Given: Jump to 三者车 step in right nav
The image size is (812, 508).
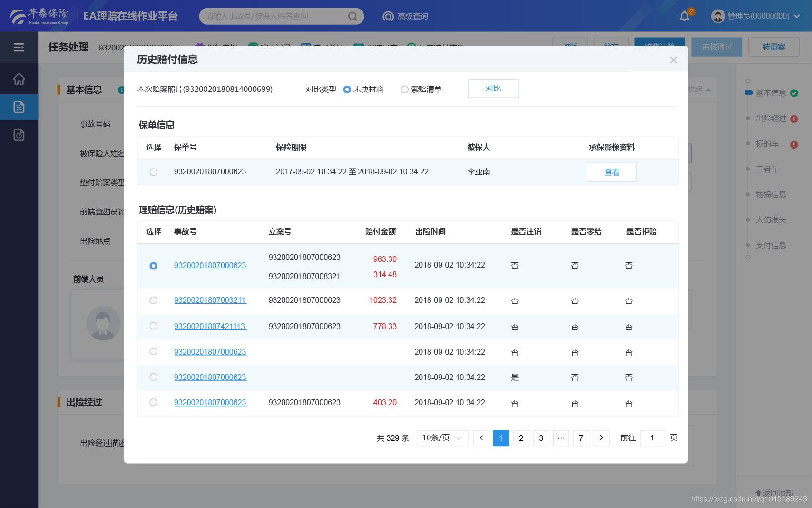Looking at the screenshot, I should pyautogui.click(x=767, y=169).
